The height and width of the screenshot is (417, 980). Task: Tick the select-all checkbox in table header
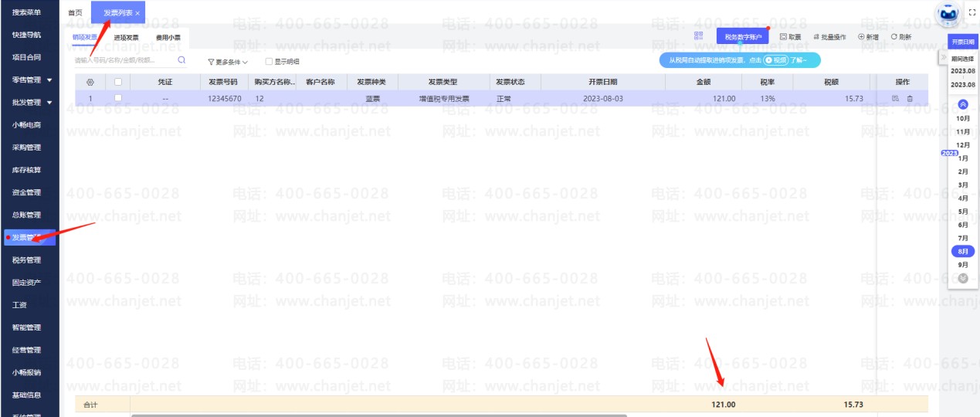click(118, 82)
